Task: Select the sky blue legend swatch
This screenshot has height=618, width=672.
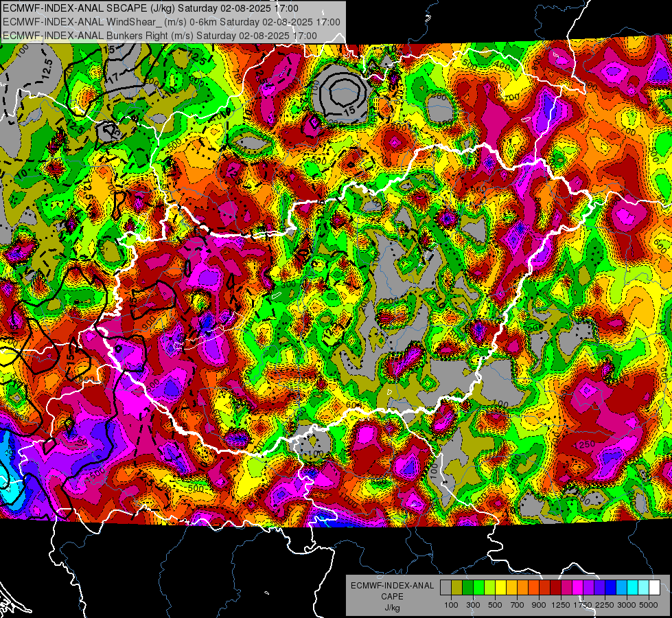Action: pyautogui.click(x=621, y=588)
